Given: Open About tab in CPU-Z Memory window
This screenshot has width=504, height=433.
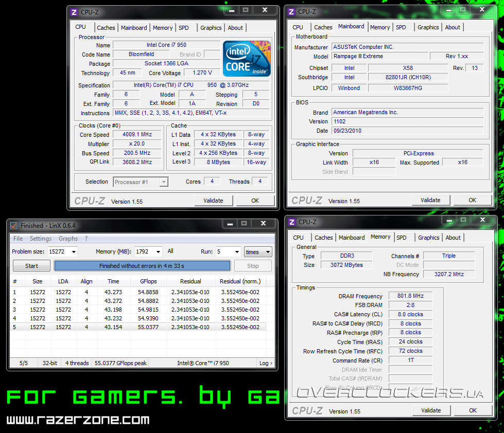Looking at the screenshot, I should [x=453, y=238].
